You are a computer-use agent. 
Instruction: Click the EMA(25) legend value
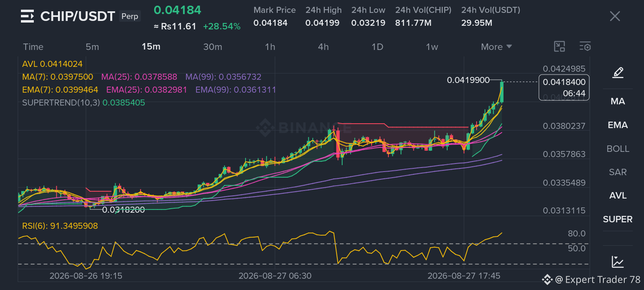(147, 90)
